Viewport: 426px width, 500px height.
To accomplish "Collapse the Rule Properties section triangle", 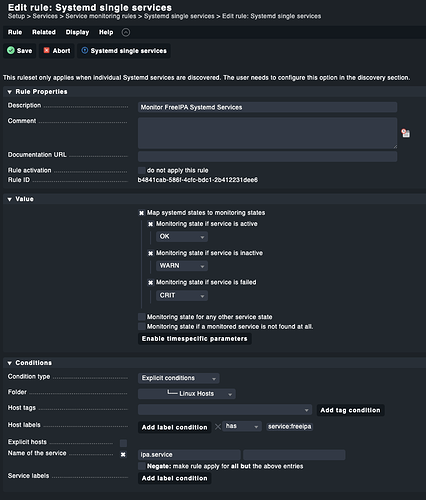I will click(10, 92).
